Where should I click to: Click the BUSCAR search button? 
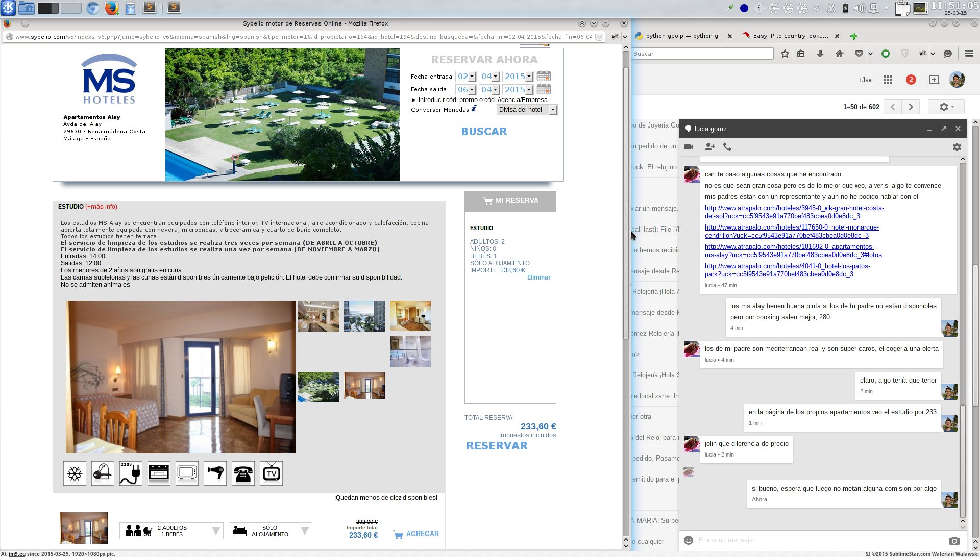(x=484, y=132)
